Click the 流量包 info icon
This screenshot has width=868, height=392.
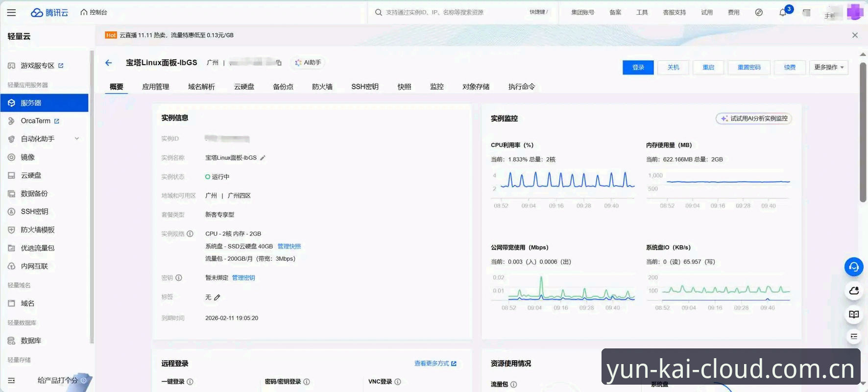(x=514, y=385)
